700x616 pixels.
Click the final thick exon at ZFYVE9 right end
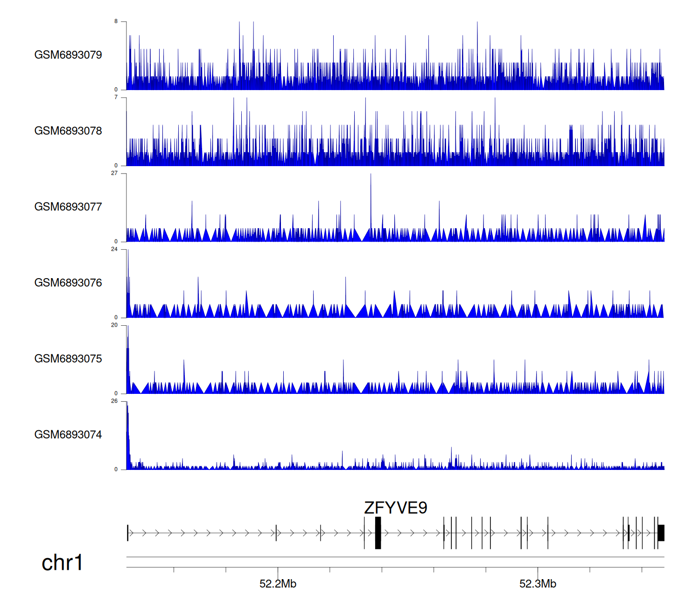pos(661,533)
